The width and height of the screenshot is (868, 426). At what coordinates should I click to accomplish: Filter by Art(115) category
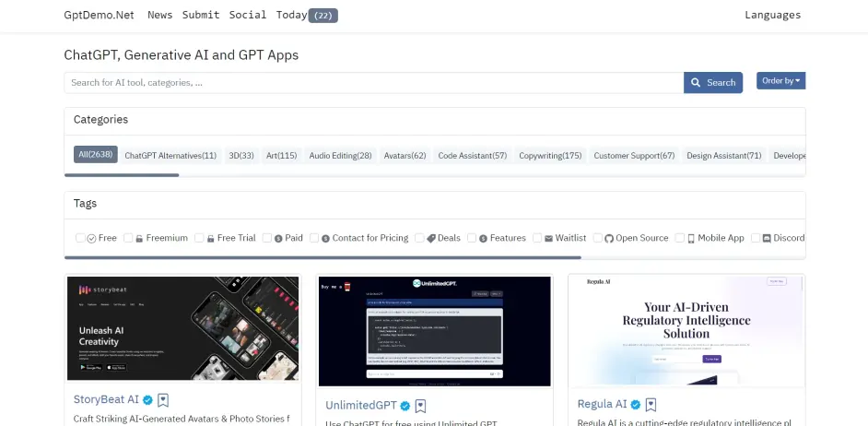(x=281, y=156)
